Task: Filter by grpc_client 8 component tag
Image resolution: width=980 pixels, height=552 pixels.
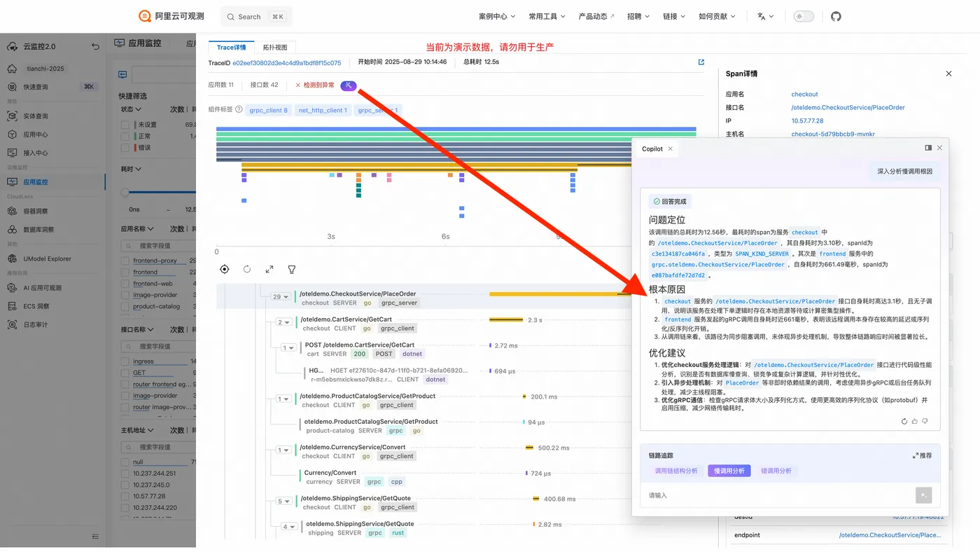Action: [269, 110]
